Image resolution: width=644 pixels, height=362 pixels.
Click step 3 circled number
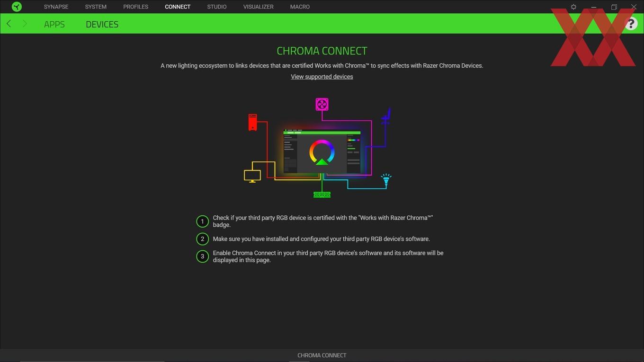[x=202, y=256]
